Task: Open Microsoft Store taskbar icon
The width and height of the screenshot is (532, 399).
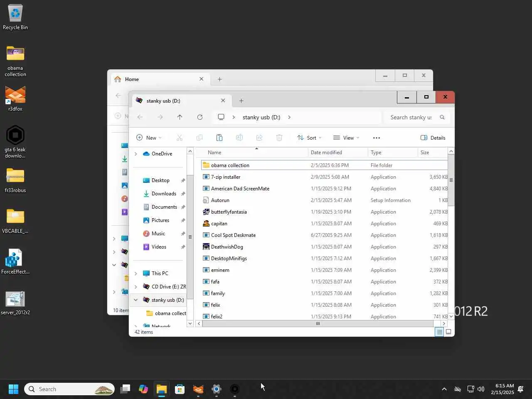Action: coord(180,389)
